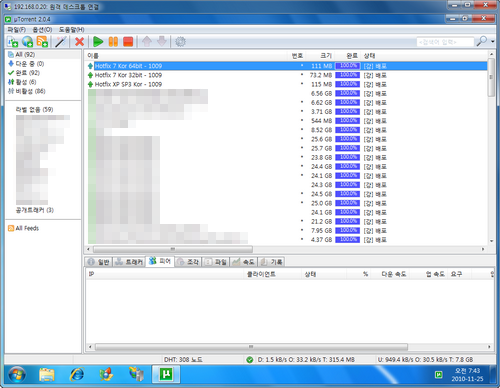Open search engine dropdown arrow

[493, 42]
